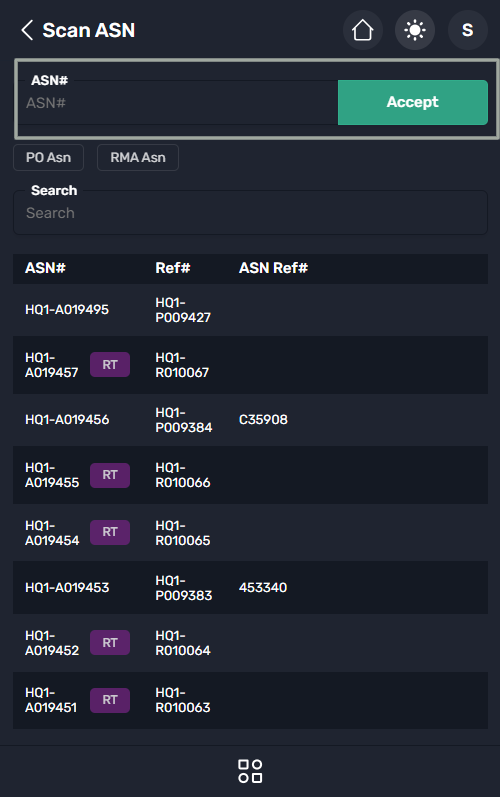Sort by the ASN Ref# column header
This screenshot has width=500, height=797.
coord(273,268)
